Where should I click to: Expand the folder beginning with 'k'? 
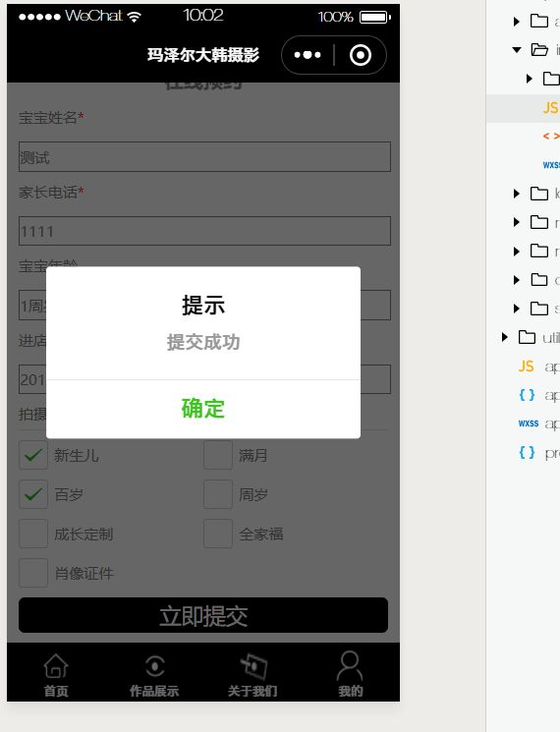(516, 194)
